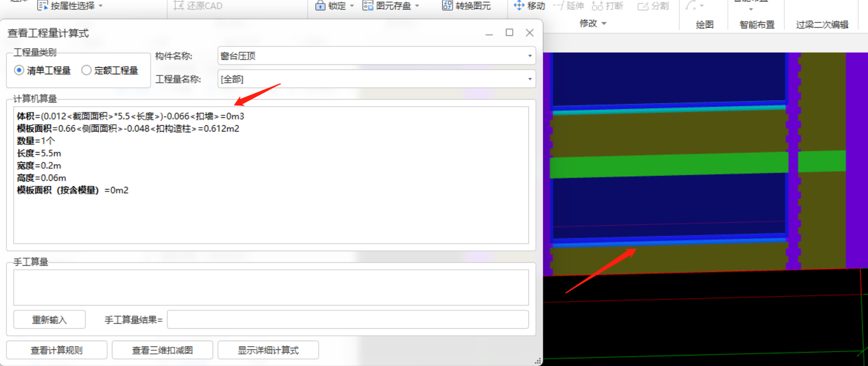Open the 过梁二次编辑 group label

click(x=822, y=24)
